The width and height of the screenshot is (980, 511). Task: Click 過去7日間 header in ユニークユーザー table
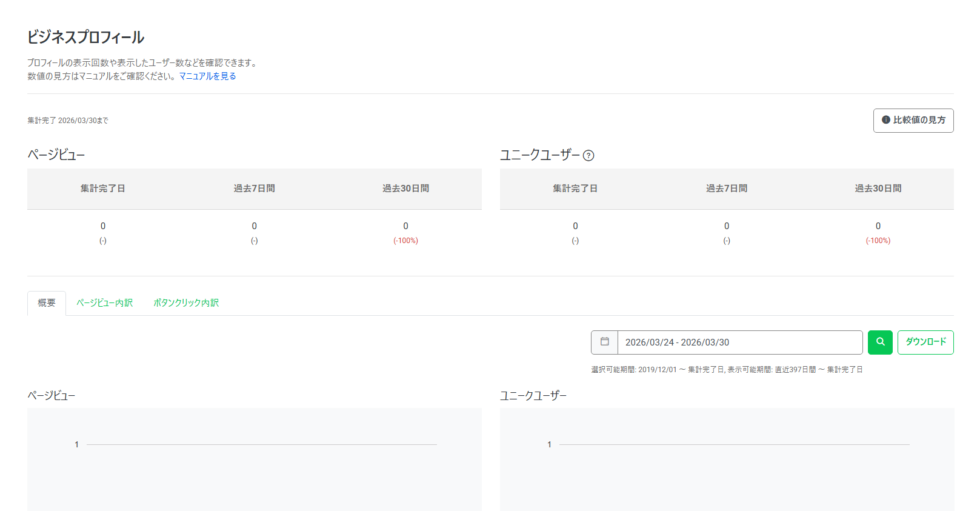[x=727, y=189]
